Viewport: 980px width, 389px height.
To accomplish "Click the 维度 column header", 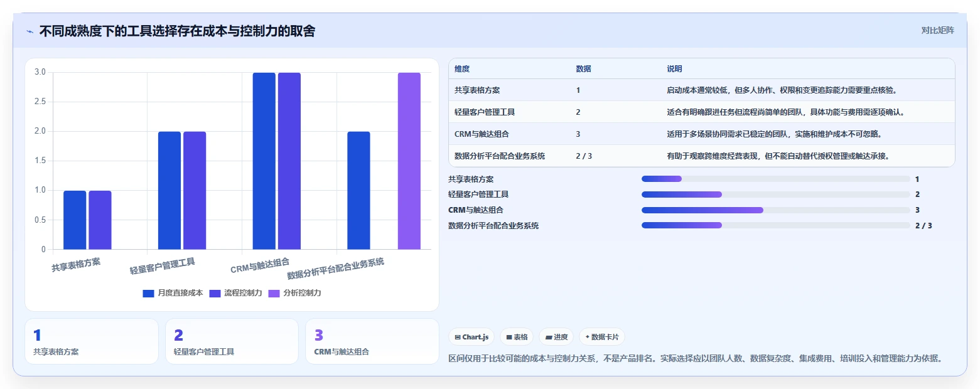I will (462, 69).
